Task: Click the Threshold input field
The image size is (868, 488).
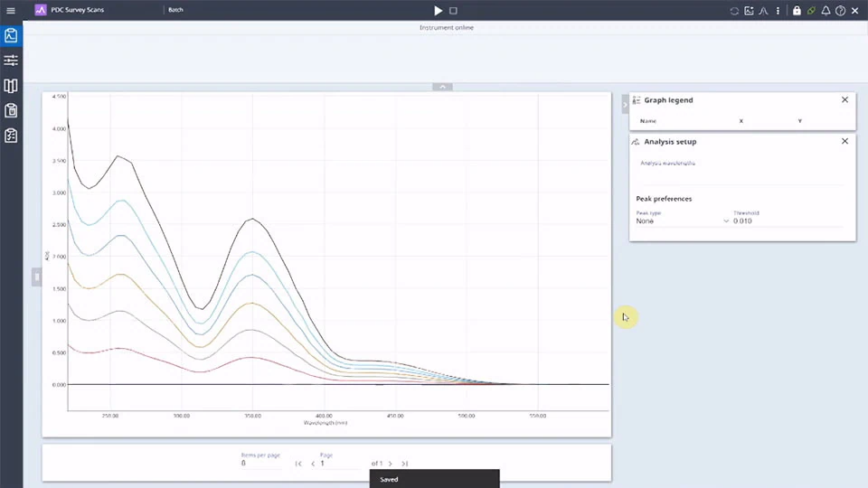Action: [x=787, y=221]
